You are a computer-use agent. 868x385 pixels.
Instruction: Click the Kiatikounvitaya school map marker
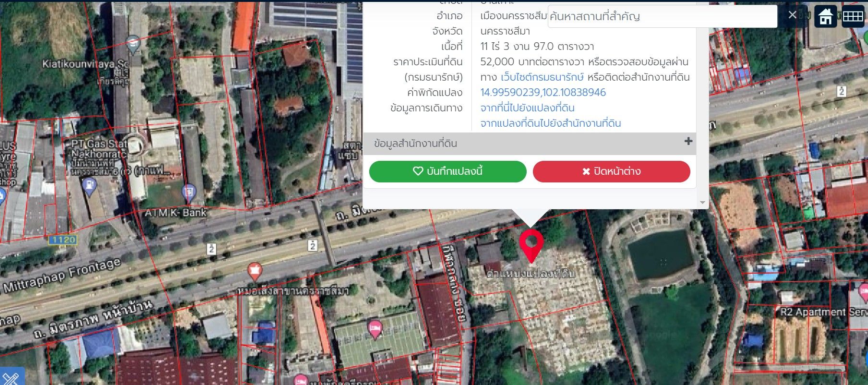(133, 45)
